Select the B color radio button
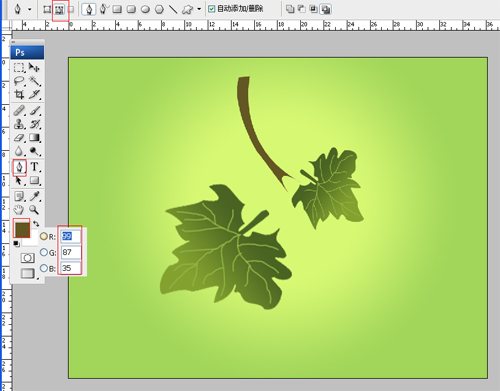 (44, 268)
